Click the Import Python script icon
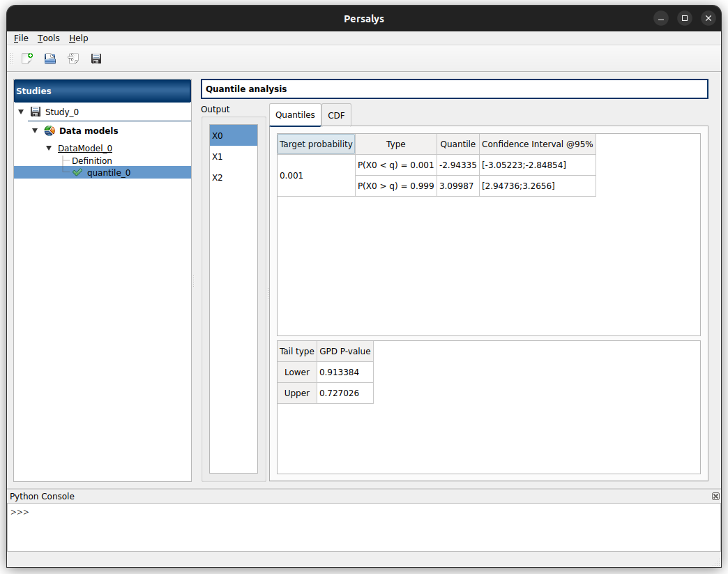Image resolution: width=728 pixels, height=574 pixels. tap(73, 59)
